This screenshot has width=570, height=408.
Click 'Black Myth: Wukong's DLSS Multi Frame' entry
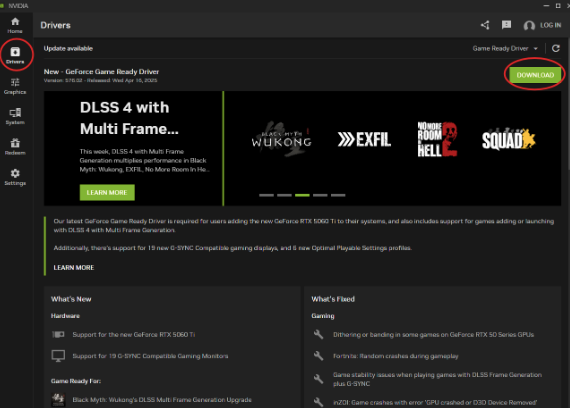point(162,400)
